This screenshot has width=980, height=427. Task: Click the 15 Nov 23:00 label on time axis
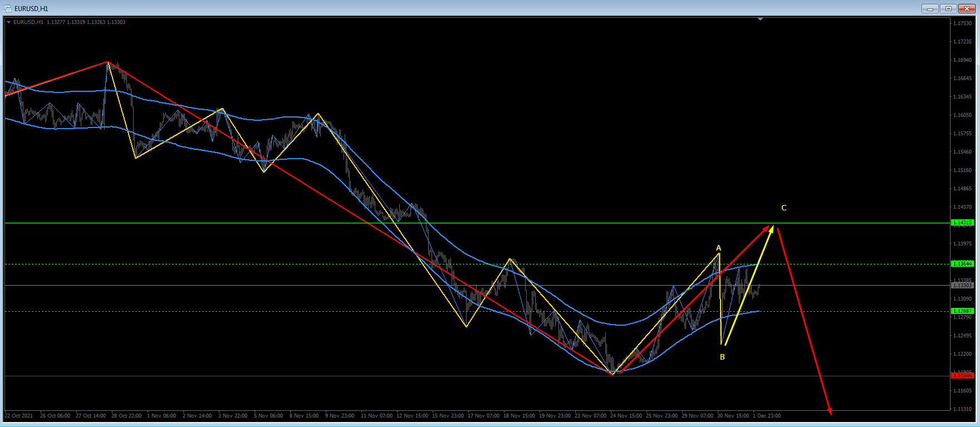(448, 416)
